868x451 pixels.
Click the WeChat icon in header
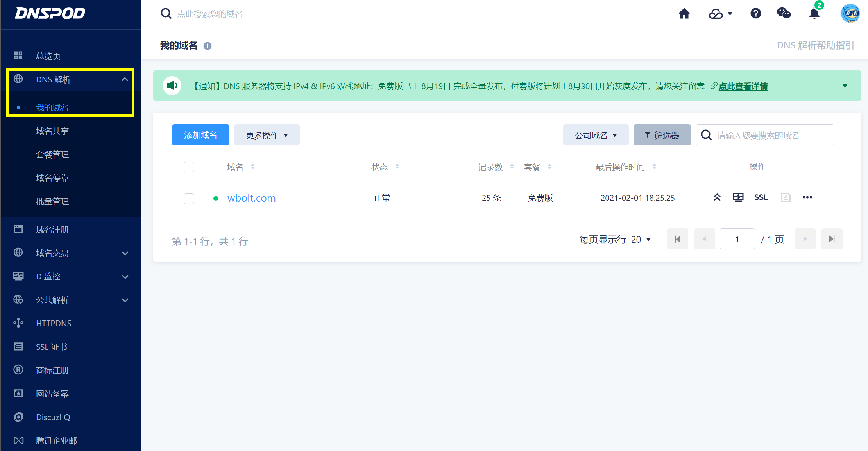[x=784, y=14]
